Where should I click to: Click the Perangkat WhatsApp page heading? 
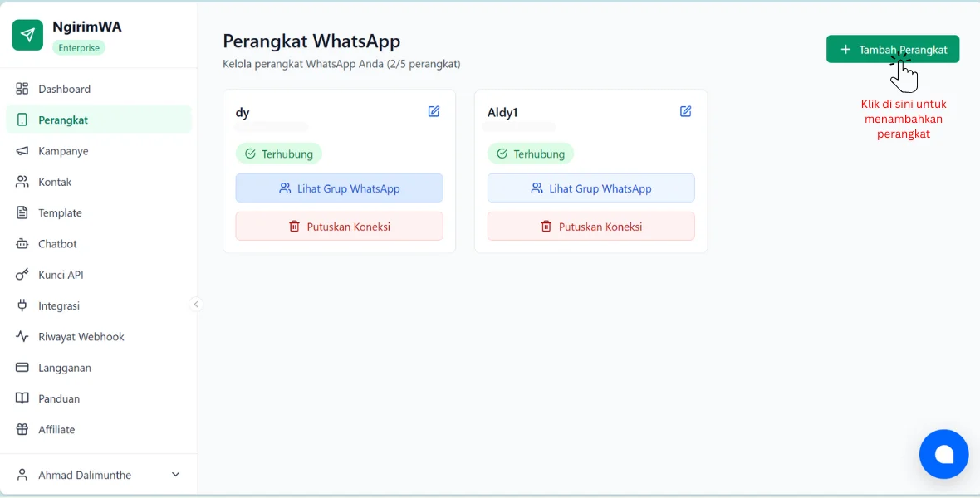[311, 41]
